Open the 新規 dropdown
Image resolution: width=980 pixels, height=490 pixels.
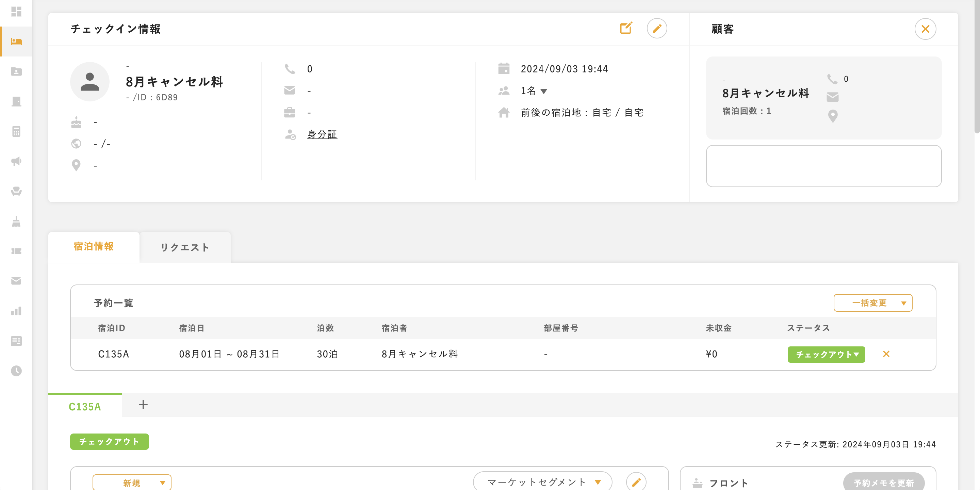click(132, 483)
